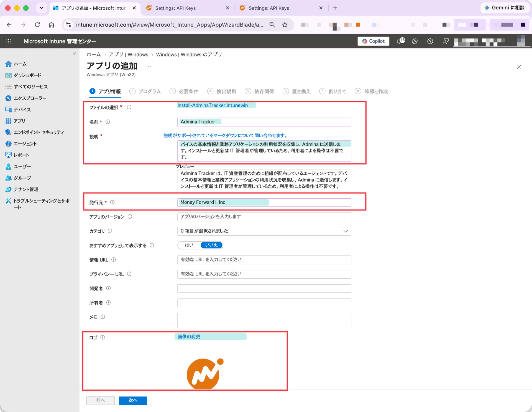This screenshot has height=412, width=532.
Task: Collapse the left navigation sidebar
Action: [x=75, y=53]
